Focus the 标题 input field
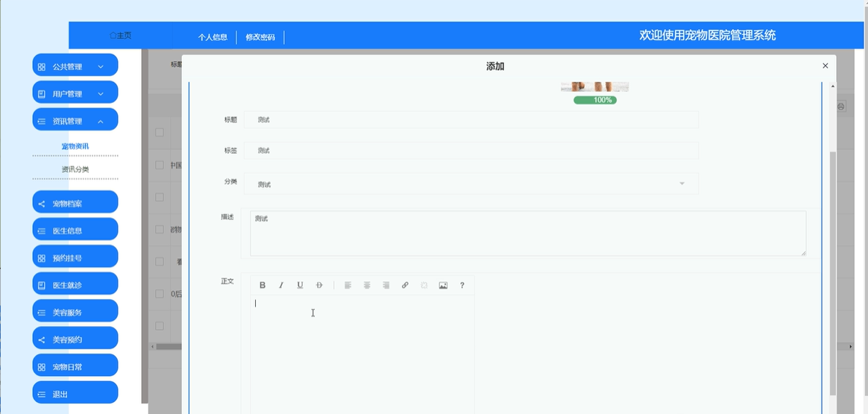 click(x=471, y=119)
